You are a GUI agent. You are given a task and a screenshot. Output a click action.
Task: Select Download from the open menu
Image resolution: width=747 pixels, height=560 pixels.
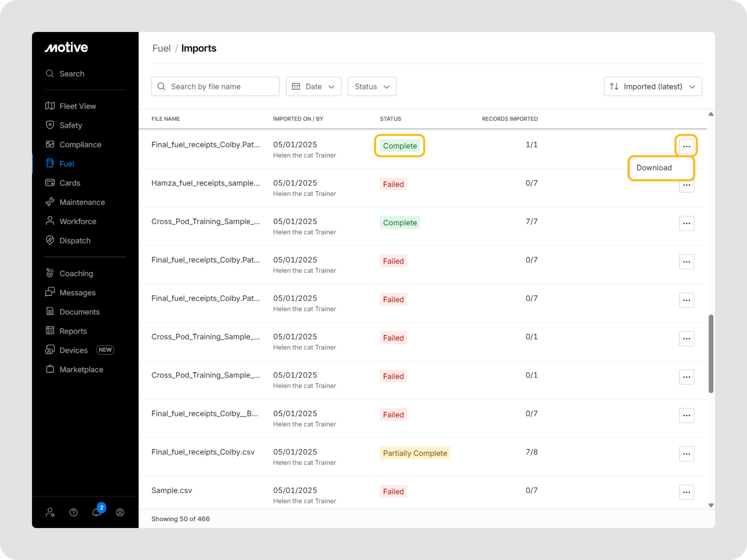click(x=654, y=168)
